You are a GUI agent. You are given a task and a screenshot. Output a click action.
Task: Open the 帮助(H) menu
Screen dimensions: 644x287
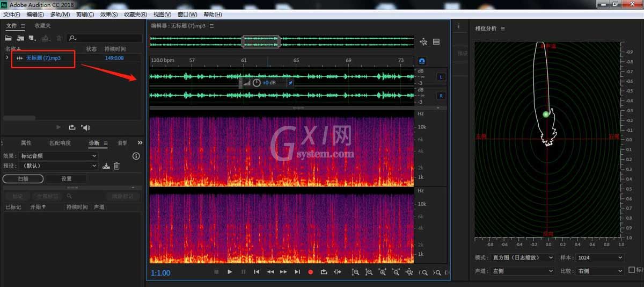[213, 15]
